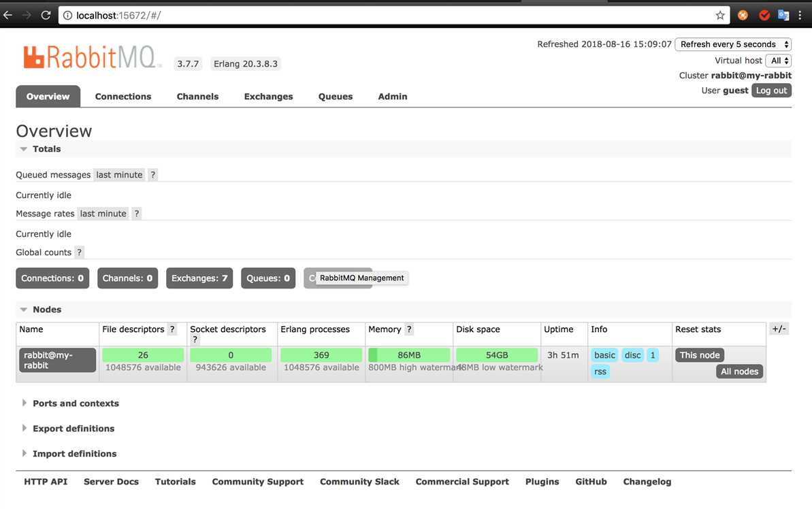The image size is (812, 509).
Task: Click the Channels: 0 count button
Action: (127, 278)
